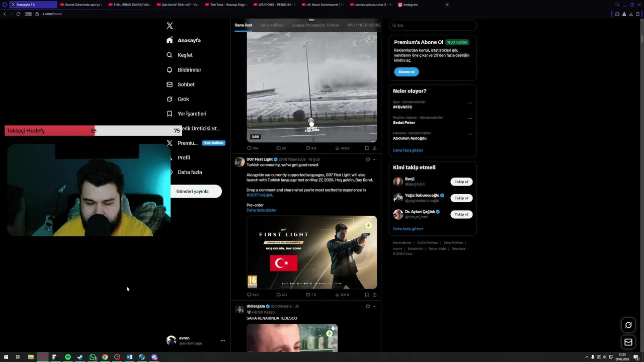Open Spotify from the taskbar
Image resolution: width=644 pixels, height=362 pixels.
67,357
